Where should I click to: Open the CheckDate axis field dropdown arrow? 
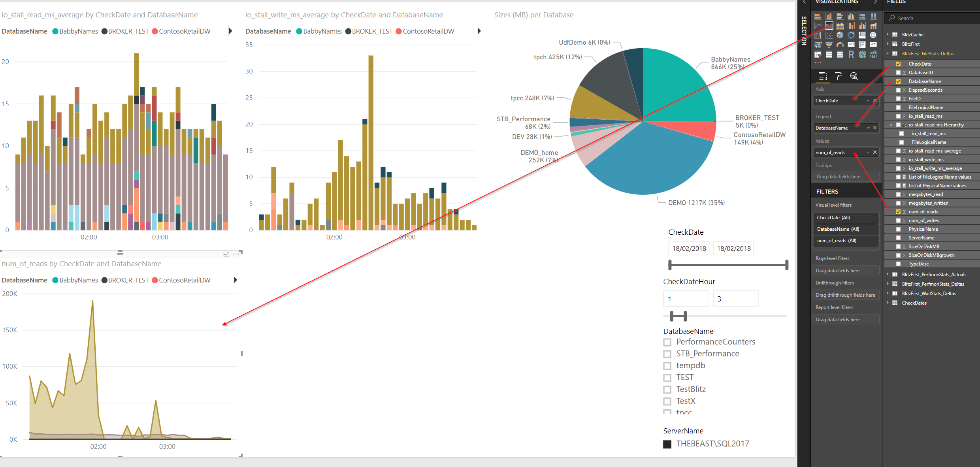[x=868, y=101]
